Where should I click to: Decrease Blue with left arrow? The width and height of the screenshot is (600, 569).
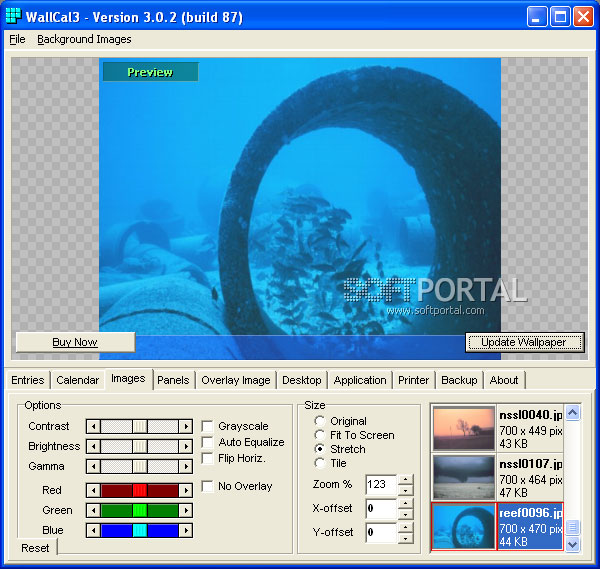pos(93,530)
